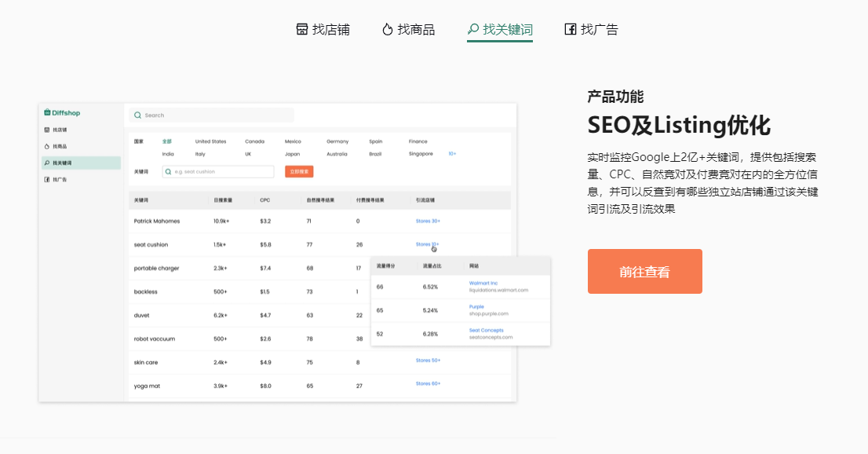Select the Canada country filter
The image size is (868, 454).
(254, 141)
